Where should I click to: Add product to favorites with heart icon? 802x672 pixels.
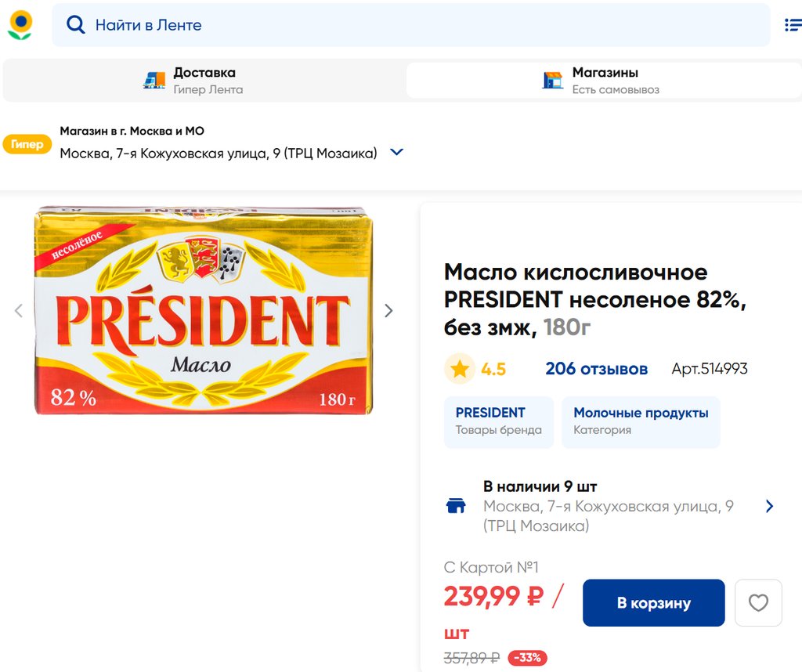pyautogui.click(x=758, y=603)
